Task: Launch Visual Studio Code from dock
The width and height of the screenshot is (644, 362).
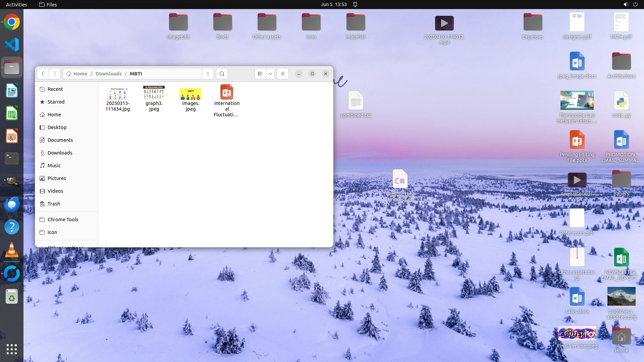Action: [x=12, y=45]
